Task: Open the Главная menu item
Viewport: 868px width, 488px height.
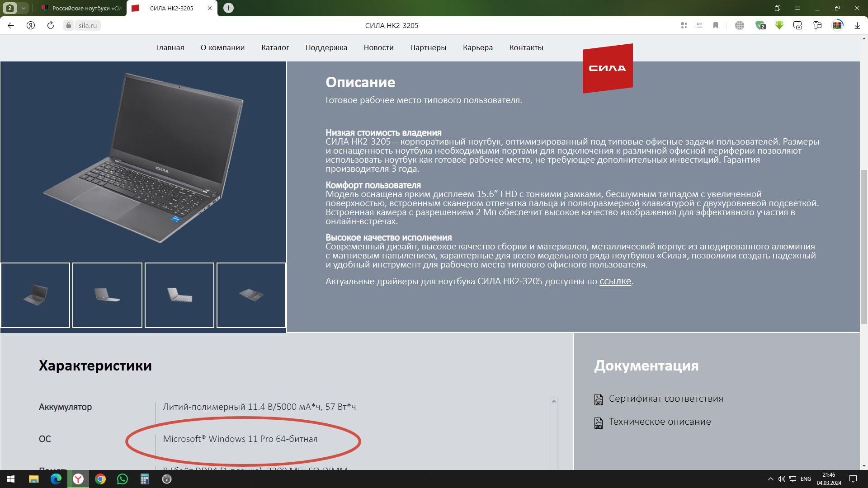Action: pos(170,47)
